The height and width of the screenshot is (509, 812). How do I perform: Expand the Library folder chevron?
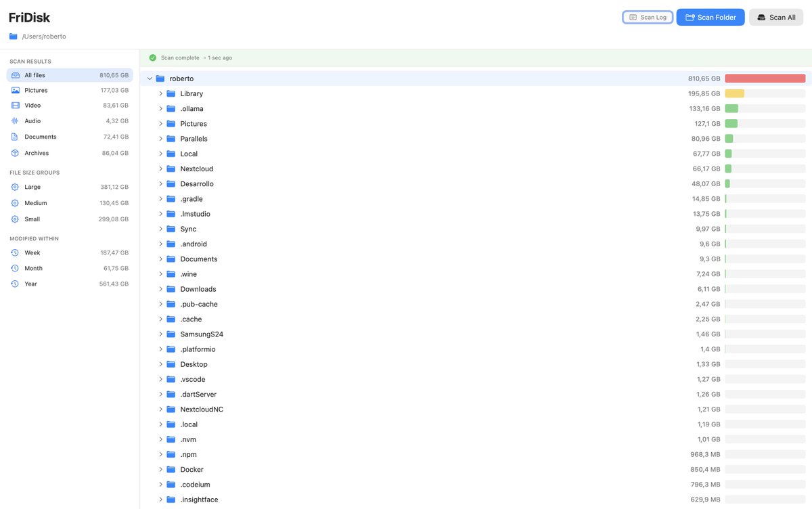tap(161, 93)
